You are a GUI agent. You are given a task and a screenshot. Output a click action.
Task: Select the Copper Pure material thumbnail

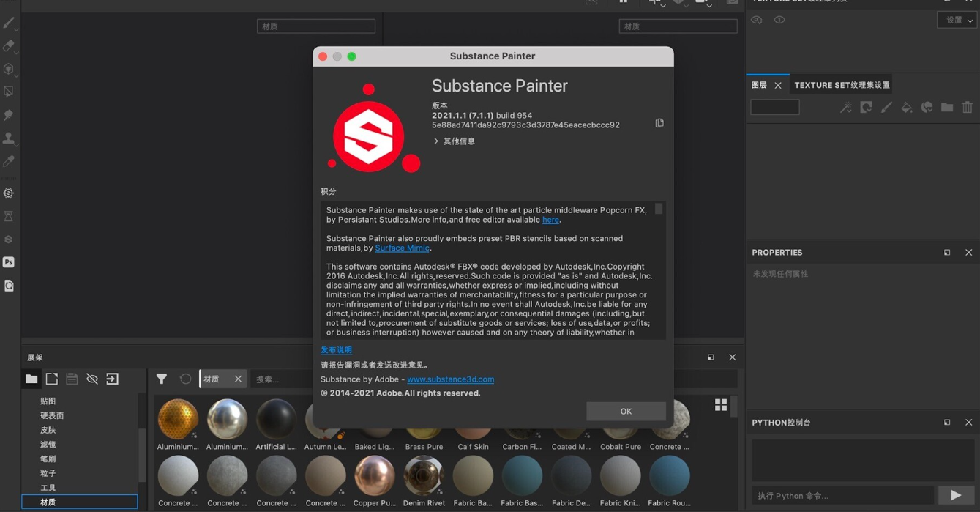(374, 476)
